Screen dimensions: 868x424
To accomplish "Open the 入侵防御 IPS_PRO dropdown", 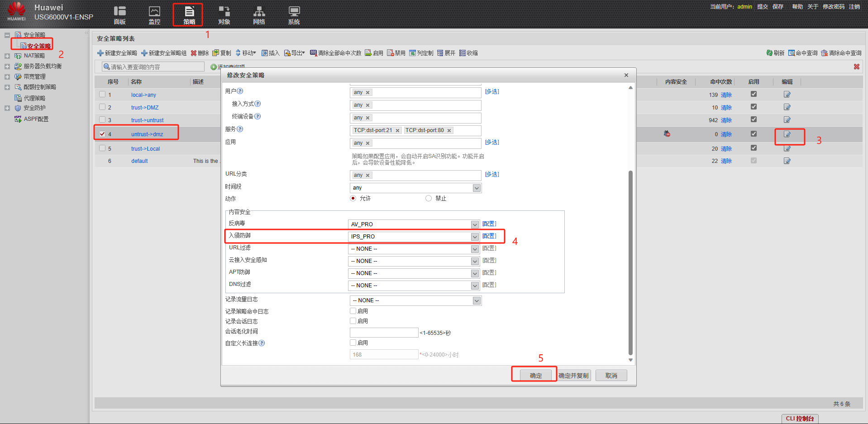I will point(474,237).
